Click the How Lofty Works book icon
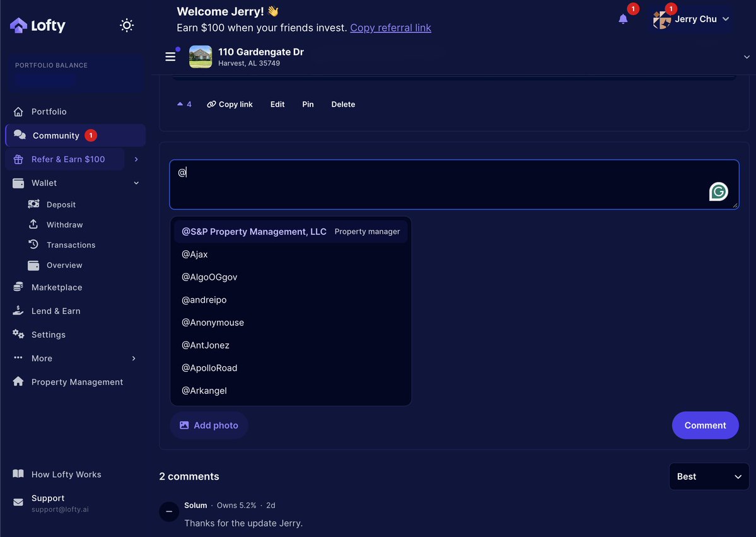Image resolution: width=756 pixels, height=537 pixels. coord(18,474)
